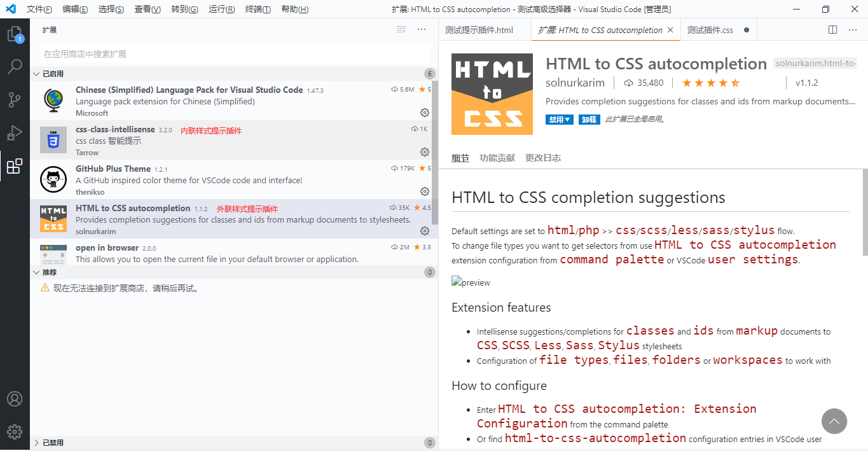Viewport: 868px width, 451px height.
Task: Open the 选择(S) menu
Action: tap(111, 9)
